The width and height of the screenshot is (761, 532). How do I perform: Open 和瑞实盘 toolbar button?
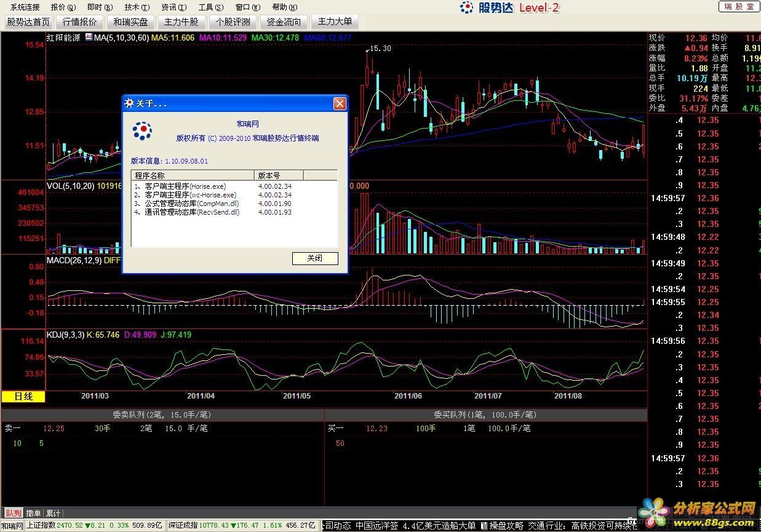tap(130, 22)
